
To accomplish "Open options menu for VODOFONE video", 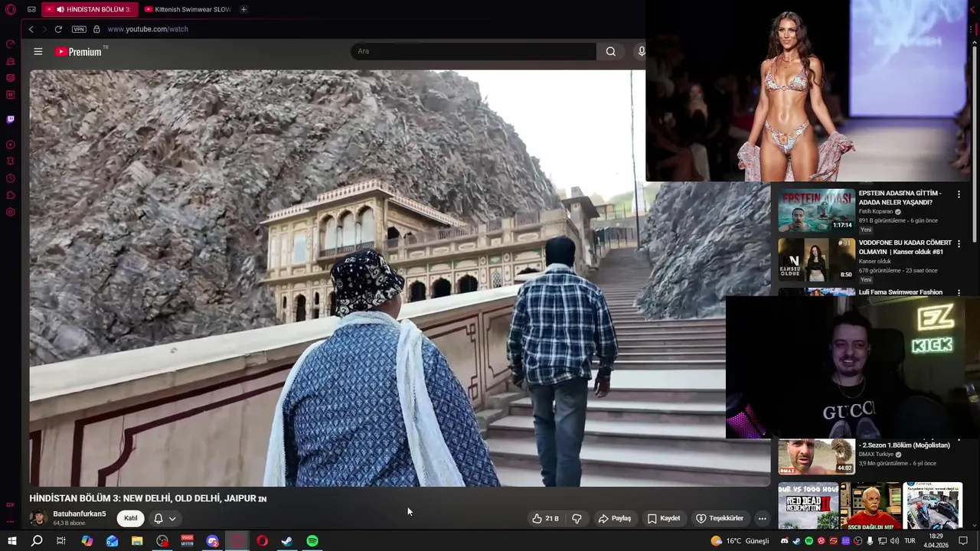I will (x=959, y=243).
